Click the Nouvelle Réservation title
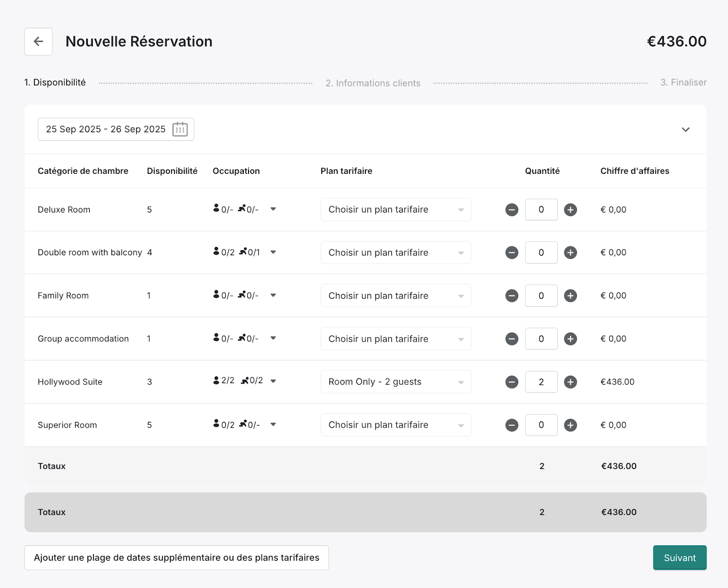Viewport: 728px width, 588px height. point(139,41)
